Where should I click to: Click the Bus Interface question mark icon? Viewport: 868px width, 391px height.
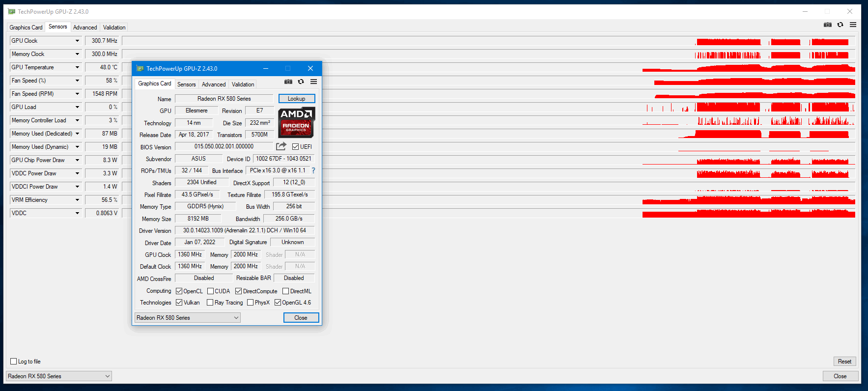[313, 170]
